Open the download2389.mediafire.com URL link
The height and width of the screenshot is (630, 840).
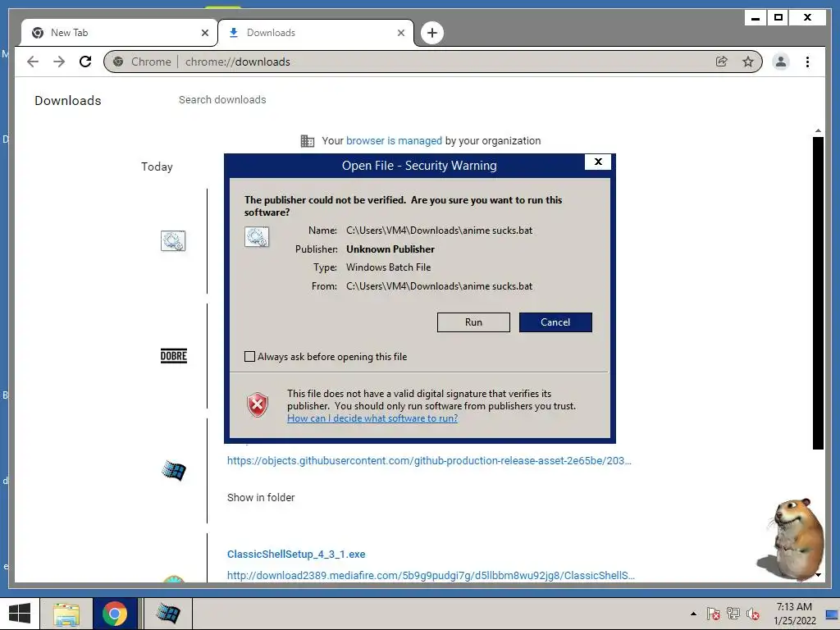point(431,576)
